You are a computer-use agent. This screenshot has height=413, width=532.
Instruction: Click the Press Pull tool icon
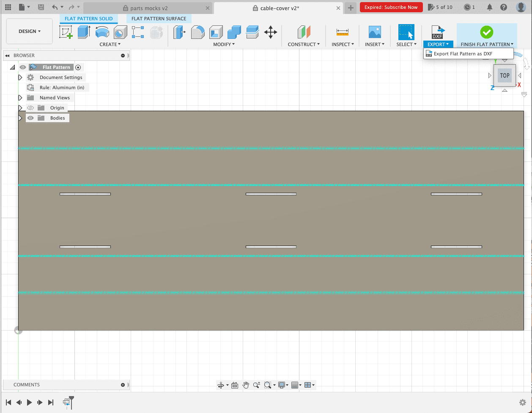tap(179, 32)
